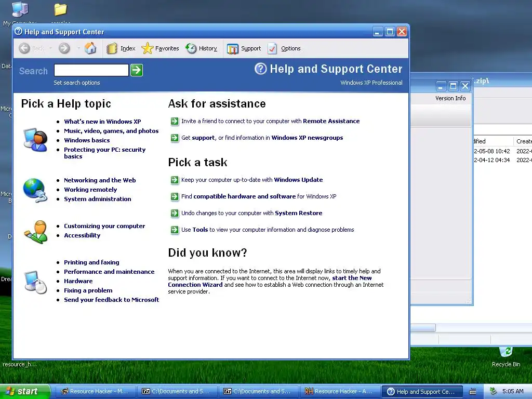The height and width of the screenshot is (399, 532).
Task: Open System administration topic
Action: coord(97,199)
